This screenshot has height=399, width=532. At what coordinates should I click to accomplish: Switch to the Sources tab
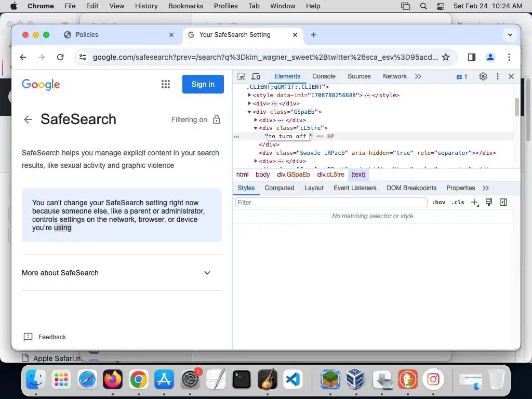tap(359, 76)
